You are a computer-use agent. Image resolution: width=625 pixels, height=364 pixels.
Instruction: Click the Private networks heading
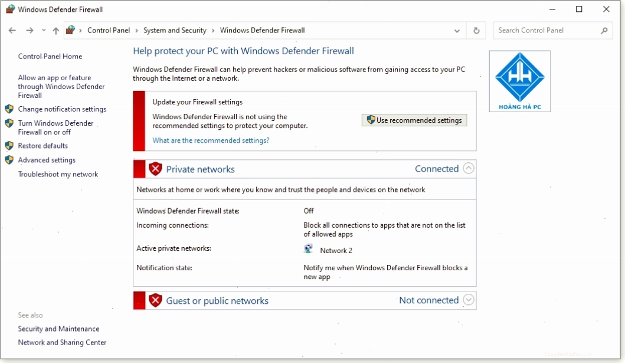(x=200, y=169)
